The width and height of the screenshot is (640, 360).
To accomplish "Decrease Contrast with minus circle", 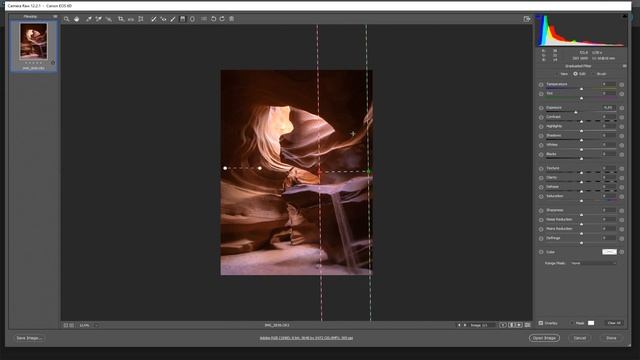I will (541, 118).
